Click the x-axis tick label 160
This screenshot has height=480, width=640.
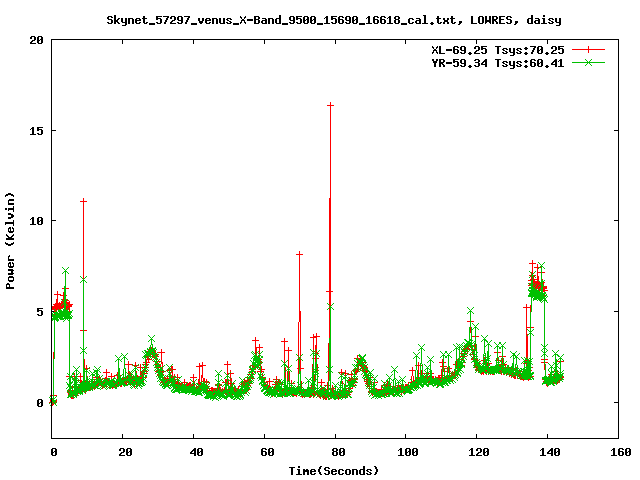click(621, 452)
